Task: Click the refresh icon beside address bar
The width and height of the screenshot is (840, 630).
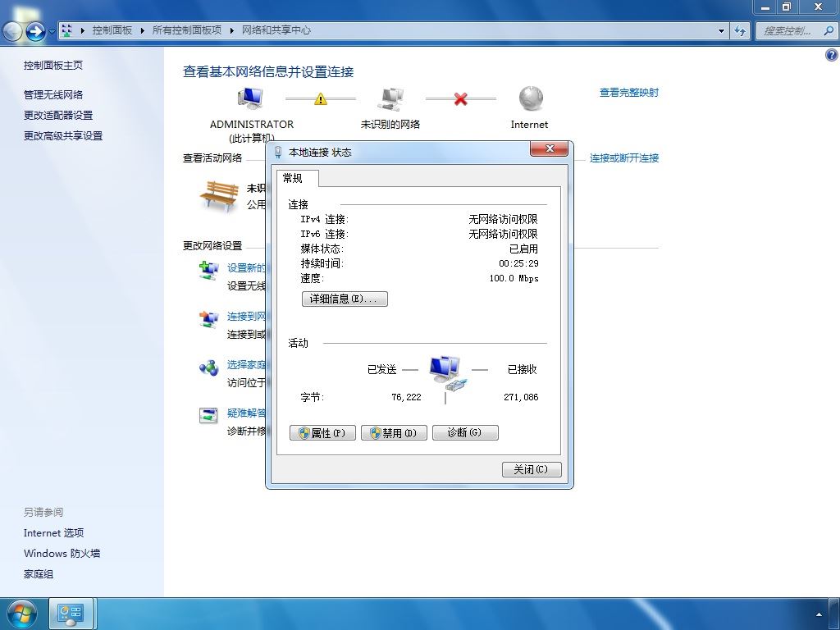Action: click(x=740, y=30)
